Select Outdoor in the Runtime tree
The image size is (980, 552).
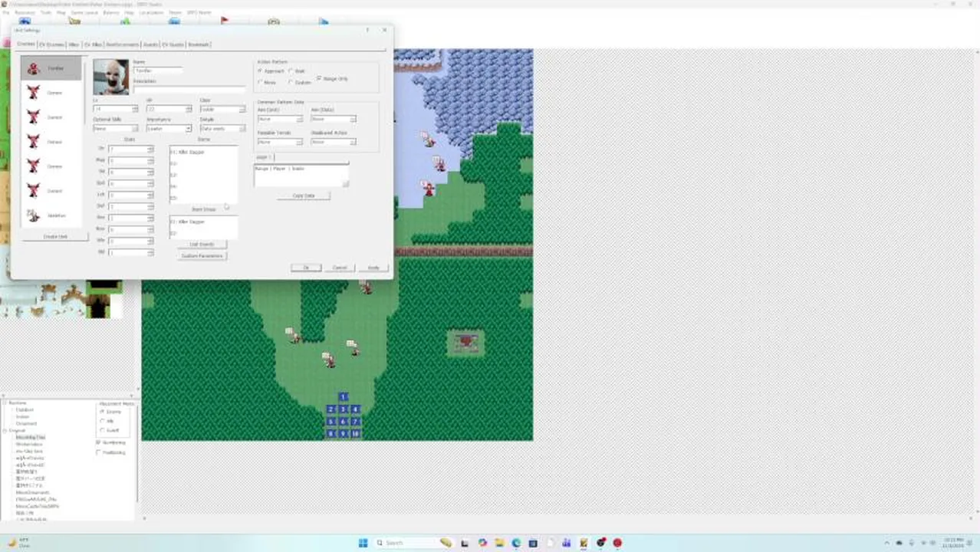pyautogui.click(x=25, y=409)
